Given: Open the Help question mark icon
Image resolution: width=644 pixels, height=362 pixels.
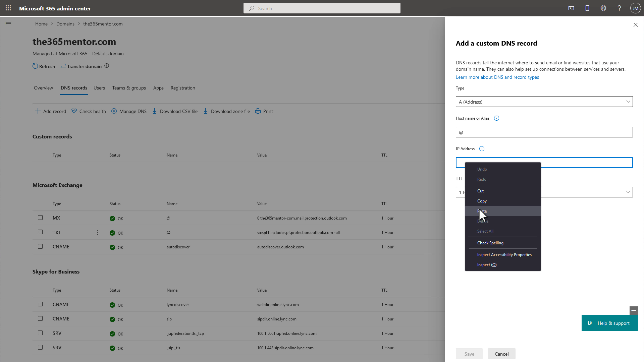Looking at the screenshot, I should coord(620,8).
